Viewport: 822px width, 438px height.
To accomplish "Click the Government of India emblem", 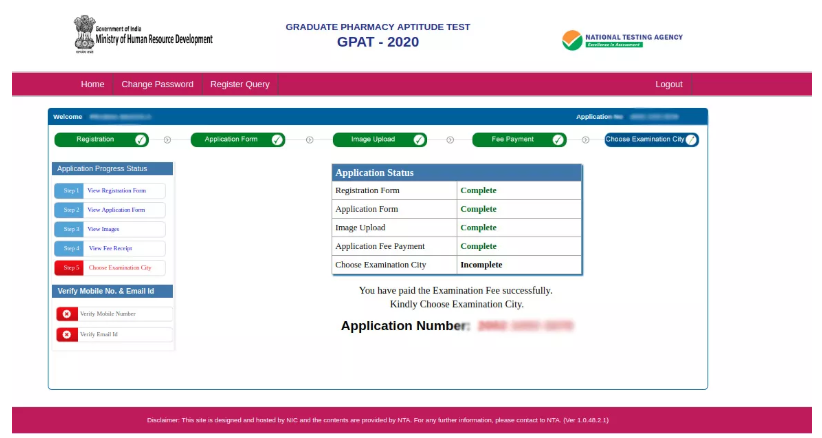I will [x=83, y=35].
